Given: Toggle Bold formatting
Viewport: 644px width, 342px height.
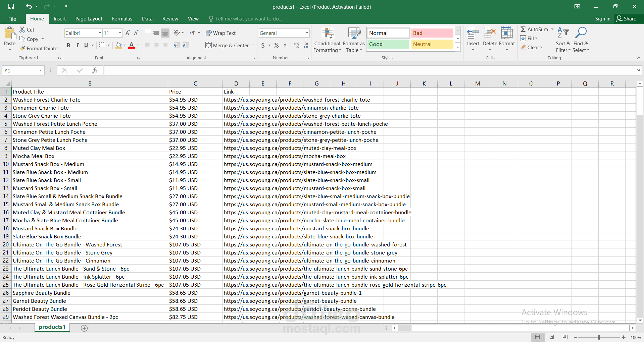Looking at the screenshot, I should point(68,45).
